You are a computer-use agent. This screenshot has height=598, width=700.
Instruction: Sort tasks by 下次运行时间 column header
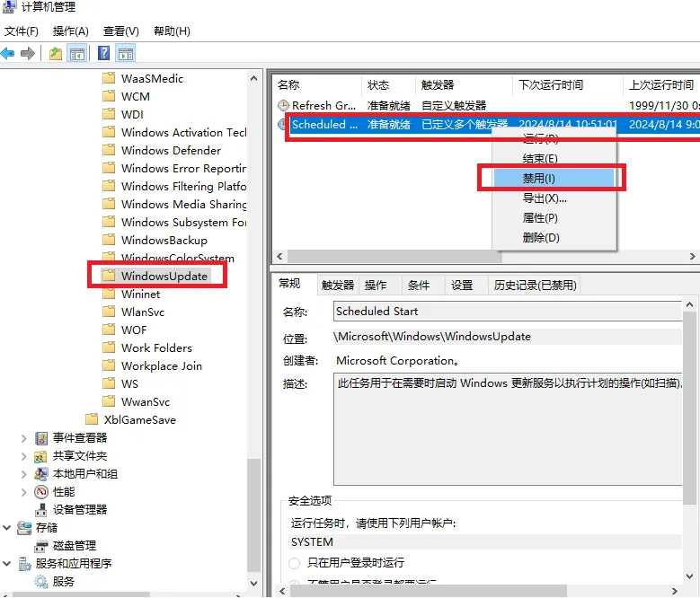click(x=550, y=85)
